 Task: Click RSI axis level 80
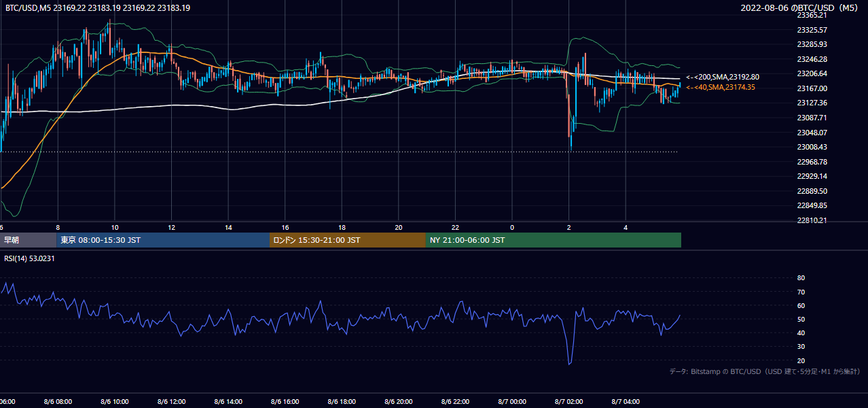click(x=801, y=278)
